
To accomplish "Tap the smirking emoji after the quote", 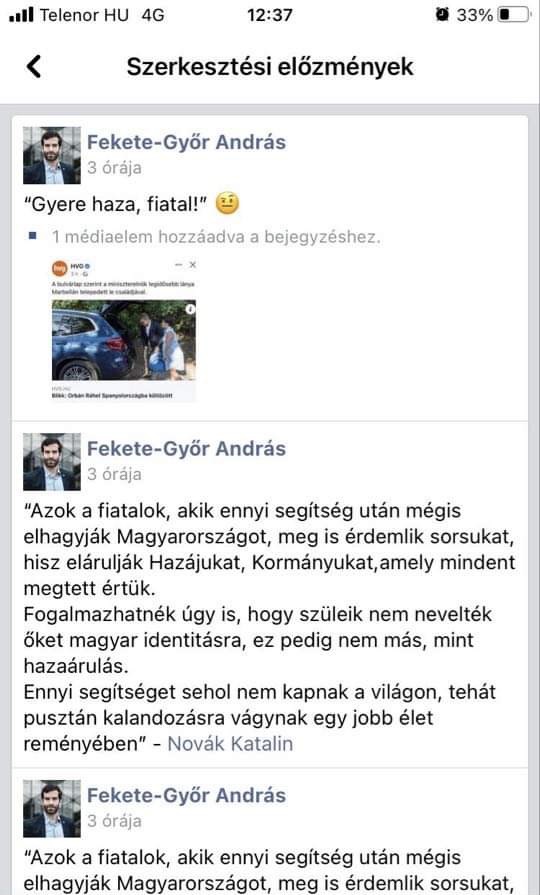I will tap(227, 204).
